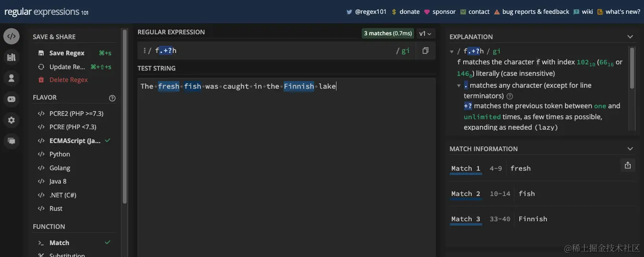This screenshot has width=644, height=257.
Task: Open the regex quiz gamepad icon
Action: coord(11,99)
